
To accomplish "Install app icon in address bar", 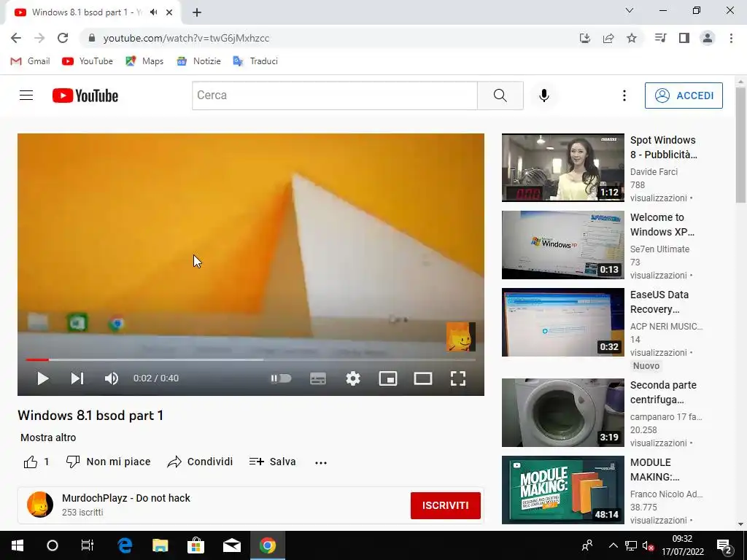I will tap(584, 38).
